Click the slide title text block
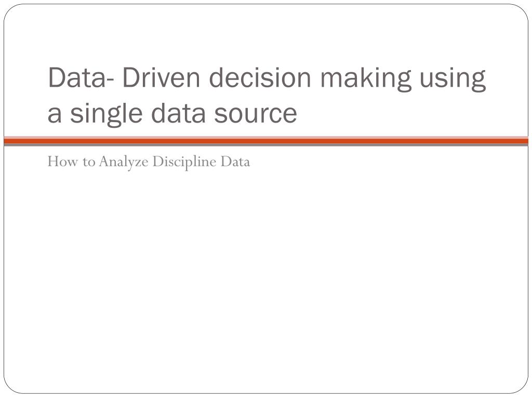The image size is (532, 399). pyautogui.click(x=267, y=96)
